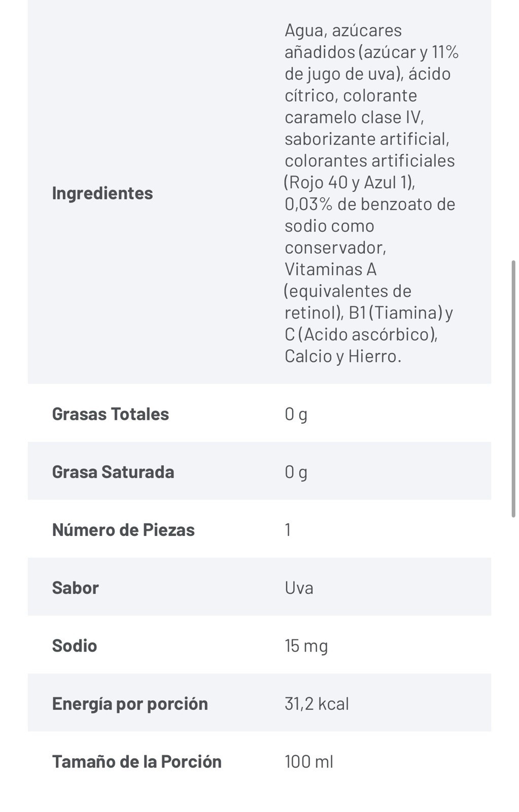Click the text 'Calcio y Hierro.'

click(x=342, y=356)
